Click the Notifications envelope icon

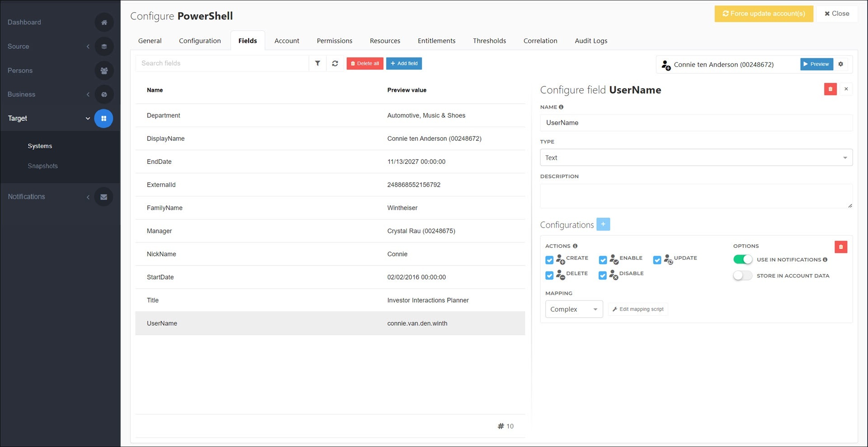point(104,197)
